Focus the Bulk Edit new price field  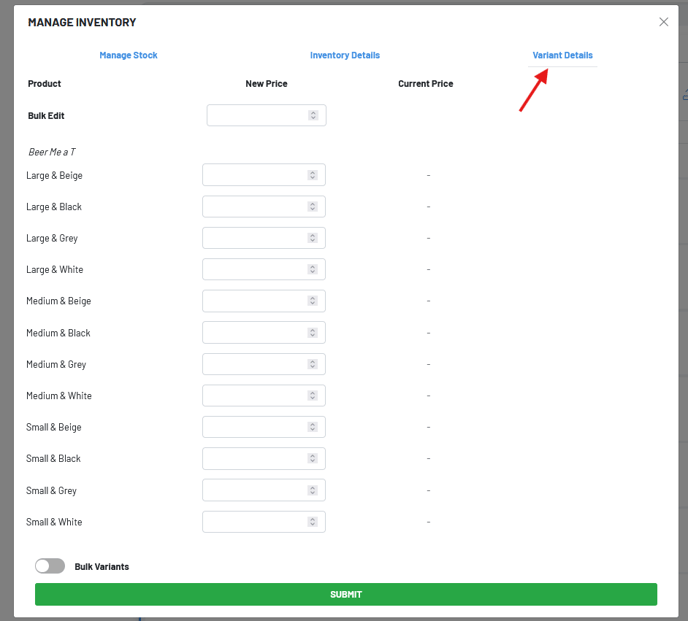(266, 115)
